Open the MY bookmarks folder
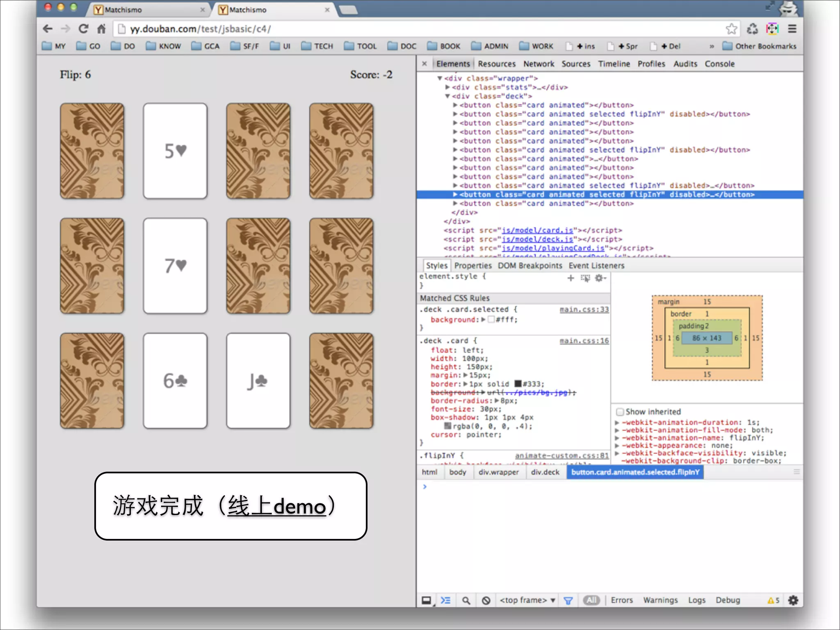 tap(54, 46)
